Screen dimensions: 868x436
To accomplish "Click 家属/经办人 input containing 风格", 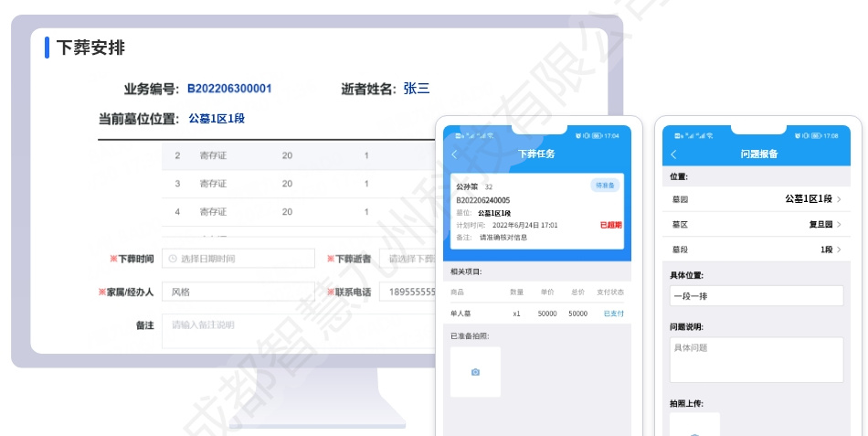I will pyautogui.click(x=238, y=292).
